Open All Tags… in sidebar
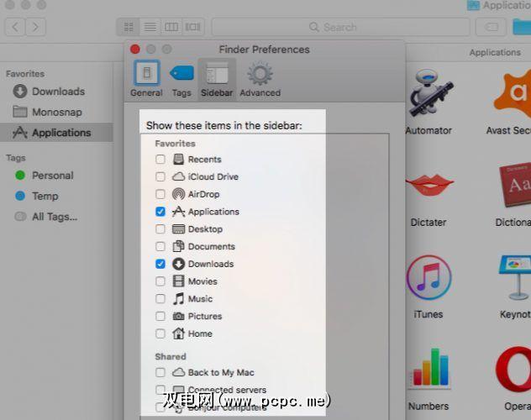 coord(46,217)
